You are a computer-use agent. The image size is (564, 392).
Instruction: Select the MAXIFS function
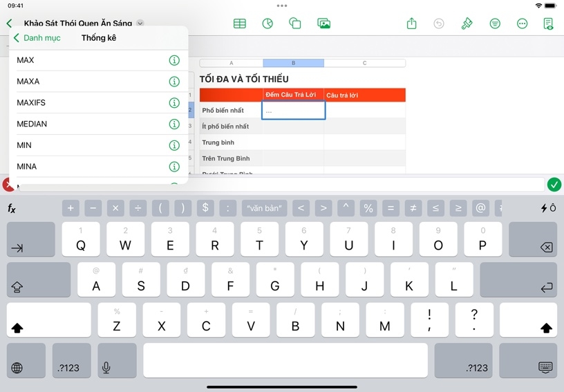point(32,103)
